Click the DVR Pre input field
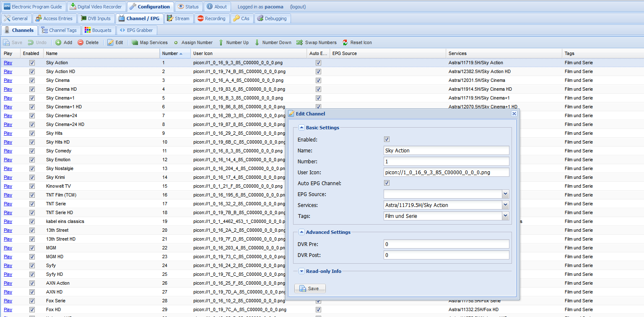This screenshot has width=644, height=317. click(446, 244)
